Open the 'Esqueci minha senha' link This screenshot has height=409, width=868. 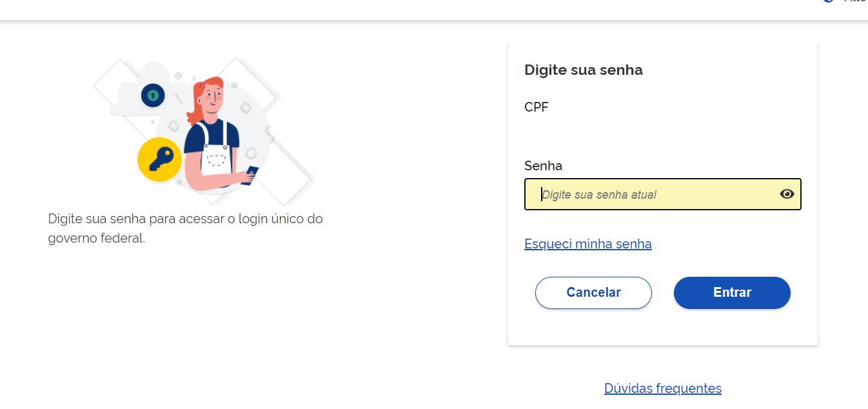588,244
